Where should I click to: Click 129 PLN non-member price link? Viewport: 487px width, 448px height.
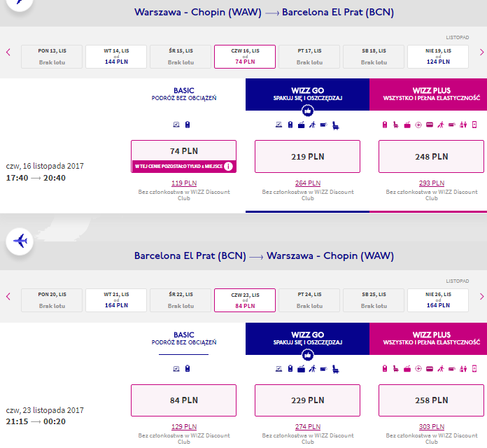(184, 427)
